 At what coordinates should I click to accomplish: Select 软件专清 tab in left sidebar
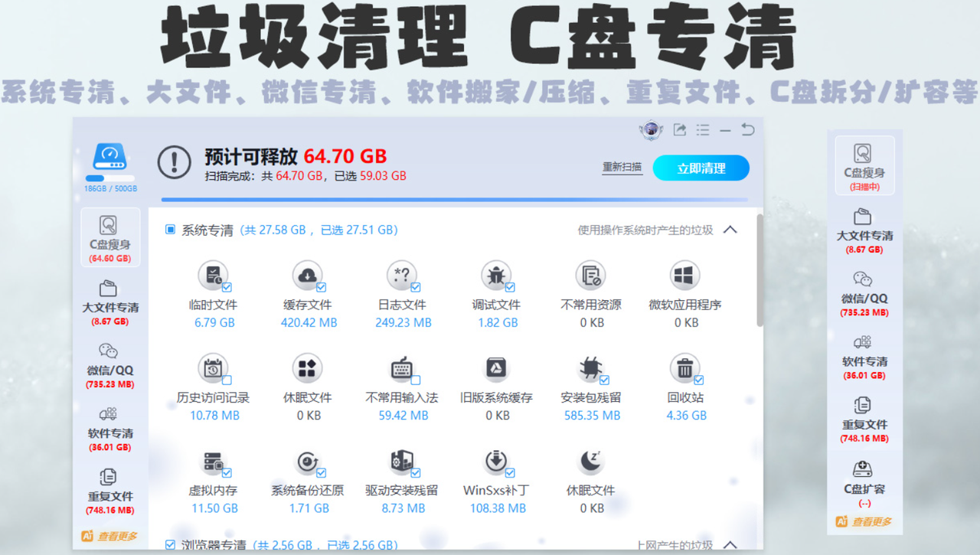(110, 428)
